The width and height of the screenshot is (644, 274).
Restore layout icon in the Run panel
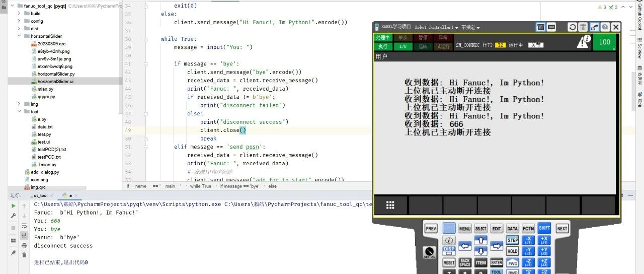click(14, 240)
